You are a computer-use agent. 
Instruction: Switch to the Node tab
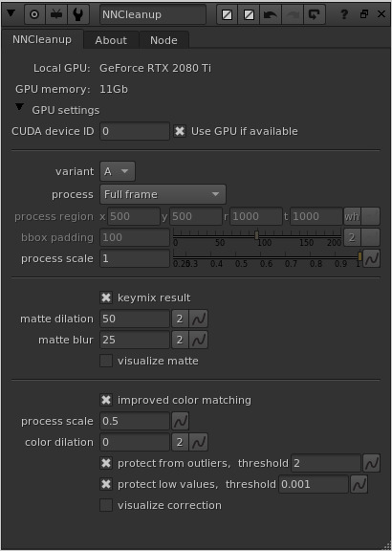coord(163,40)
